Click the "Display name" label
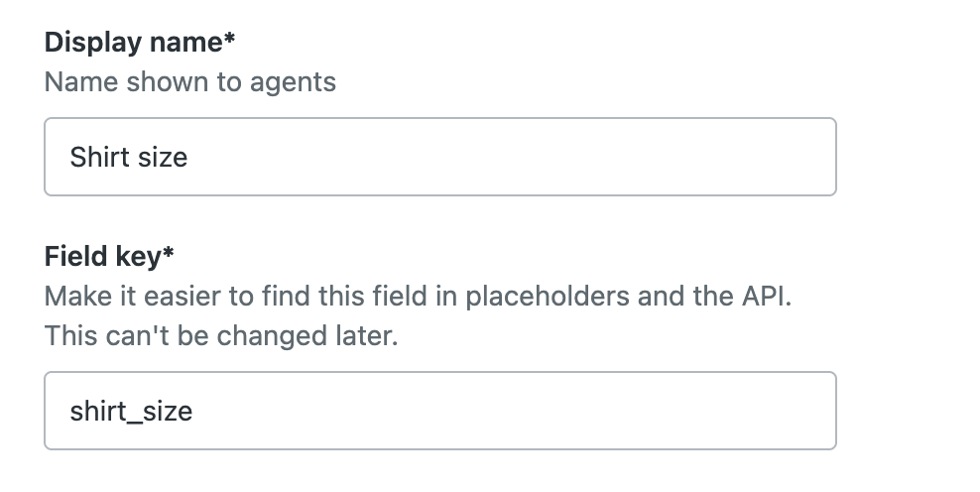This screenshot has height=492, width=980. pyautogui.click(x=134, y=43)
